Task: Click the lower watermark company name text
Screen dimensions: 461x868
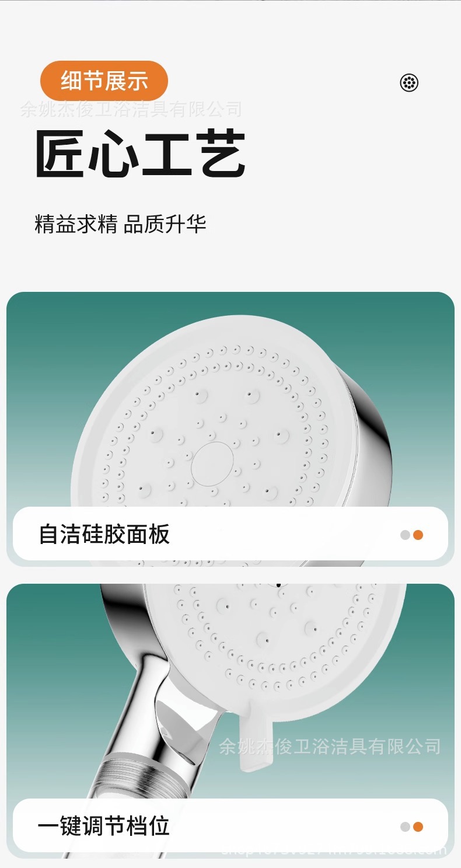Action: 330,746
